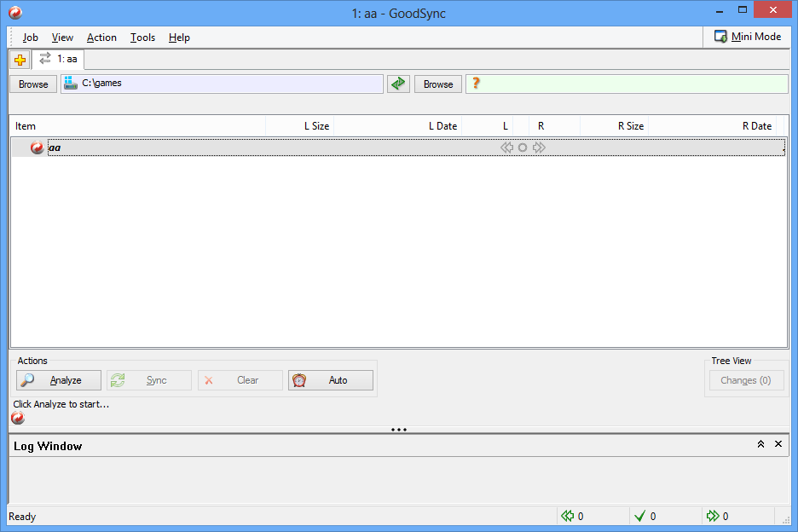
Task: Switch to Mini Mode
Action: click(747, 37)
